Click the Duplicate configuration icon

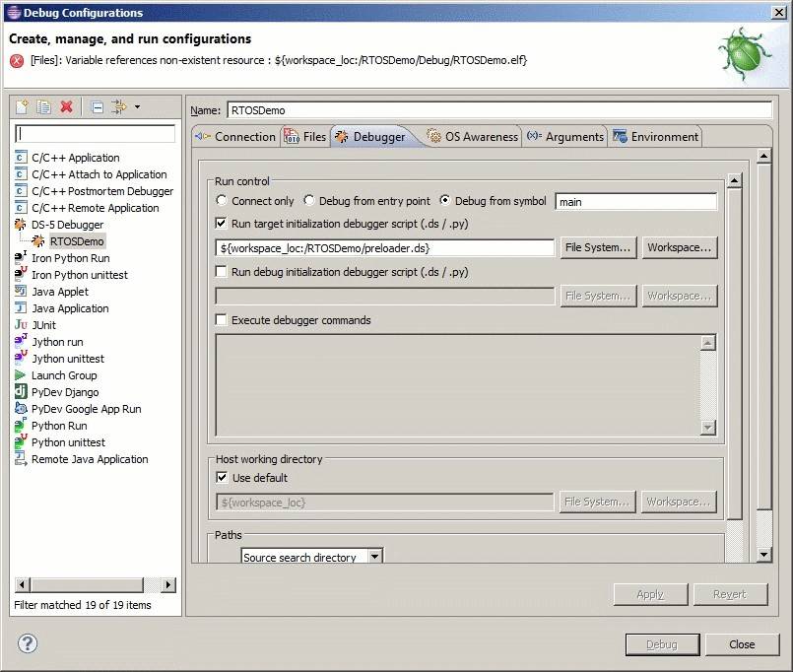coord(44,106)
